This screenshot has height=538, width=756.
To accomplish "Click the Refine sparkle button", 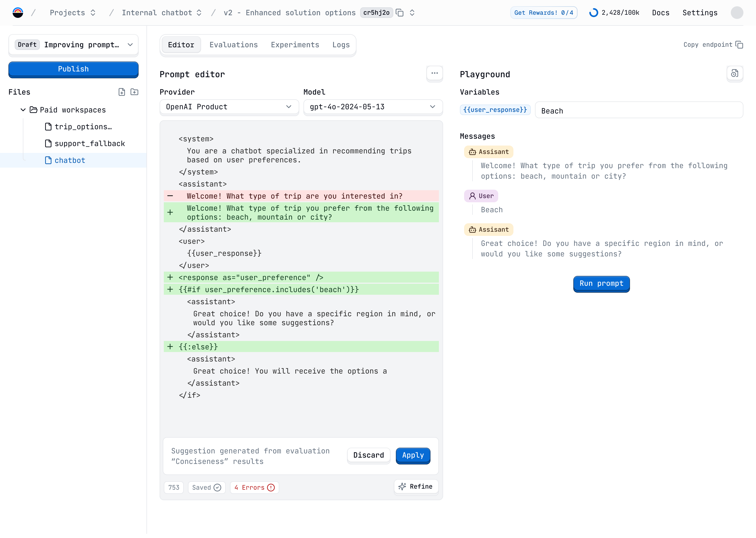I will [x=416, y=487].
